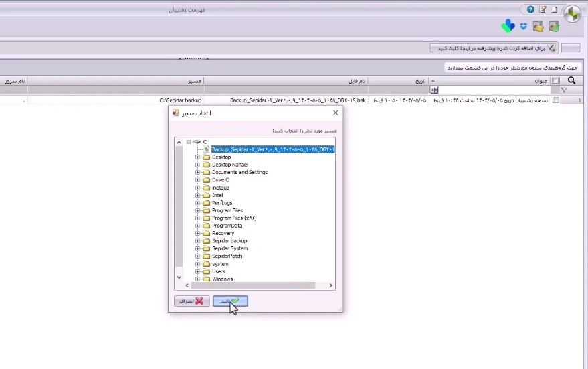Select the PerfLogs folder
This screenshot has width=588, height=369.
click(x=222, y=203)
